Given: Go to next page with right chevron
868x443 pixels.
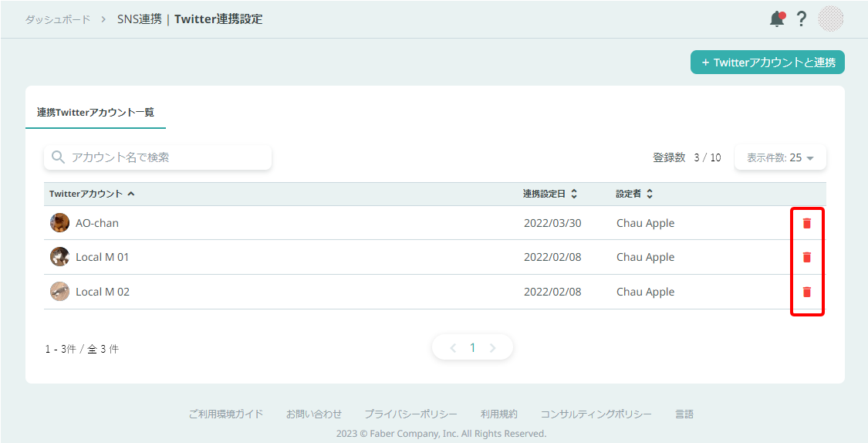Looking at the screenshot, I should pos(492,348).
